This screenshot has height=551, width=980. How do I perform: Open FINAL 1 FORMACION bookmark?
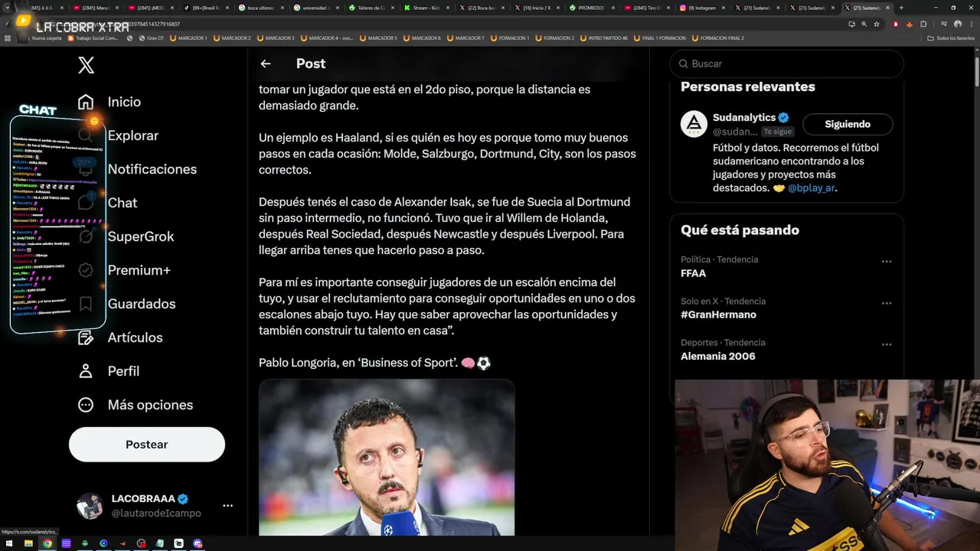tap(659, 37)
